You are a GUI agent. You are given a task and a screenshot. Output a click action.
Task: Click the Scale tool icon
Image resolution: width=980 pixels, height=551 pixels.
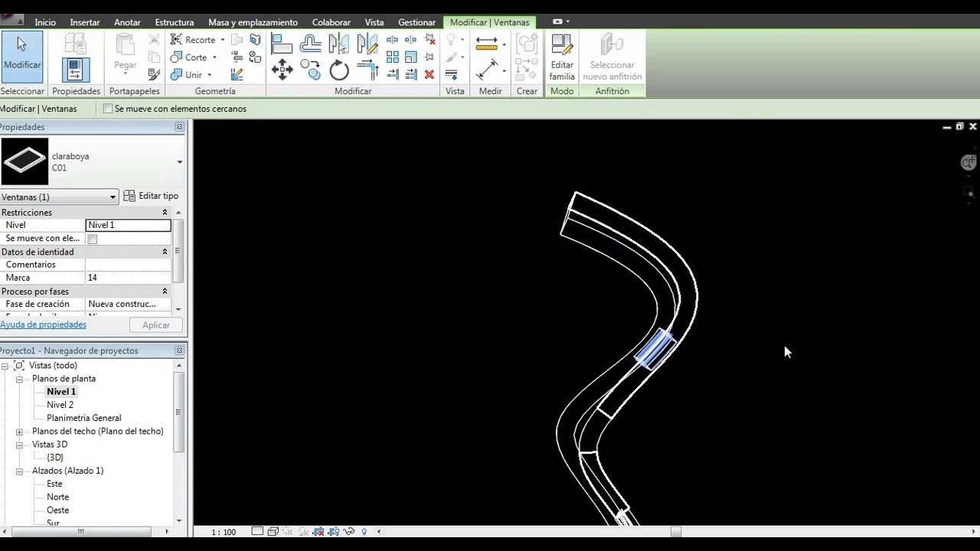click(411, 57)
